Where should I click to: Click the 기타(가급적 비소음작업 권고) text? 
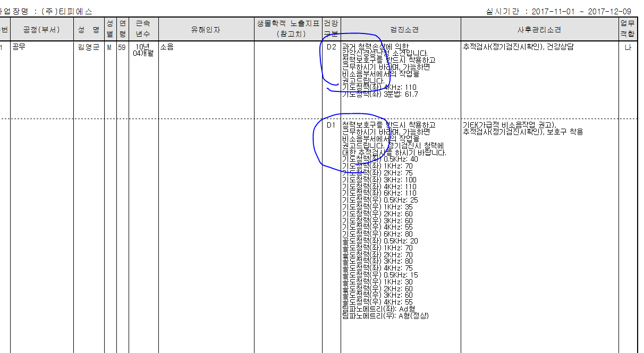coord(509,125)
